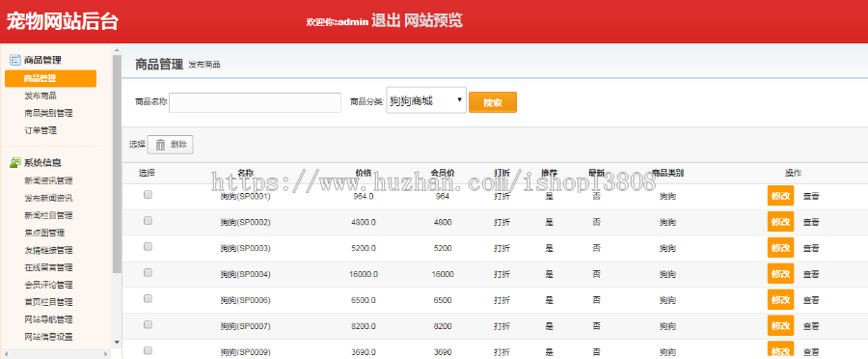Select checkbox for 狗狗(SP0004) row
The width and height of the screenshot is (868, 359).
pos(148,272)
